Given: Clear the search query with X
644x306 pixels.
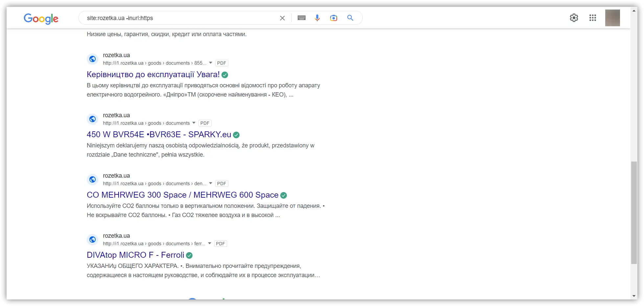Looking at the screenshot, I should (282, 18).
